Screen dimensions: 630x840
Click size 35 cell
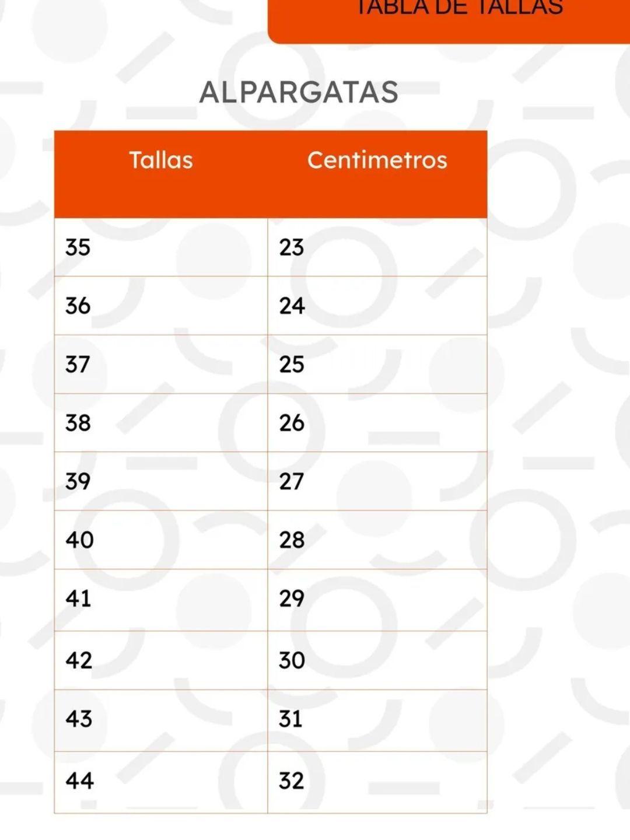[161, 247]
